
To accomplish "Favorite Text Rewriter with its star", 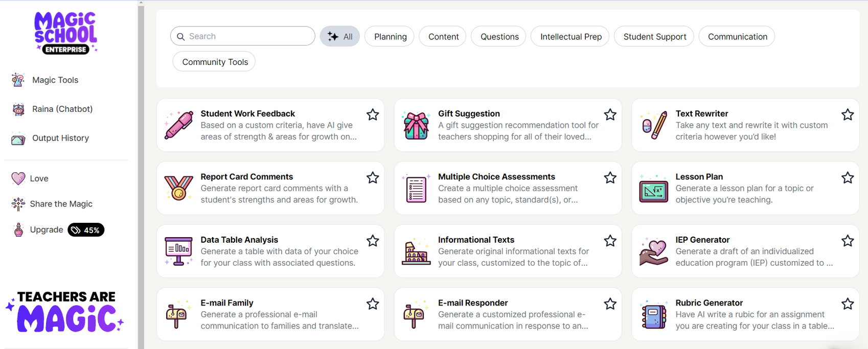I will [x=848, y=114].
